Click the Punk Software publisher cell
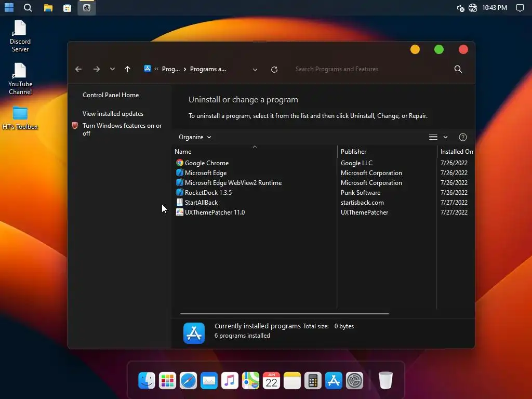This screenshot has height=399, width=532. (361, 193)
